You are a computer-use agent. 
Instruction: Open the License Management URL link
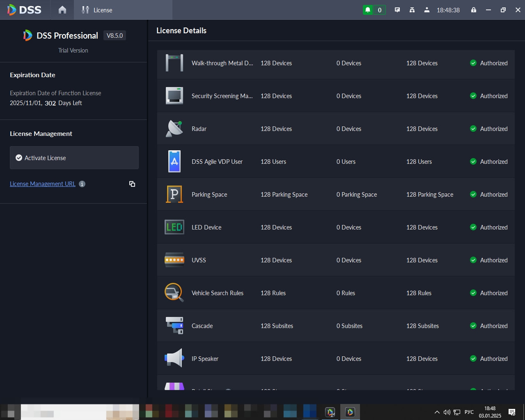tap(43, 184)
